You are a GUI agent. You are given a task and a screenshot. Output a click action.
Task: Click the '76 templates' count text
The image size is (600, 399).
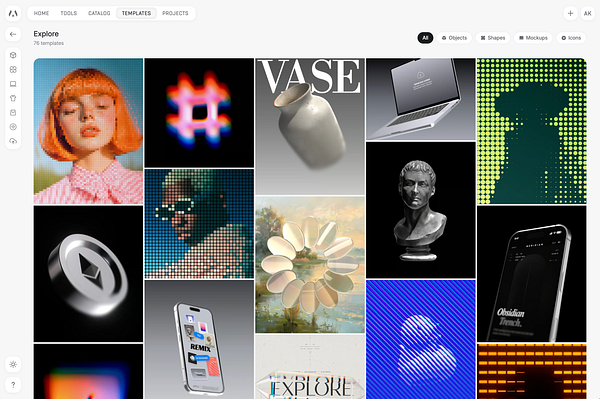(x=49, y=43)
